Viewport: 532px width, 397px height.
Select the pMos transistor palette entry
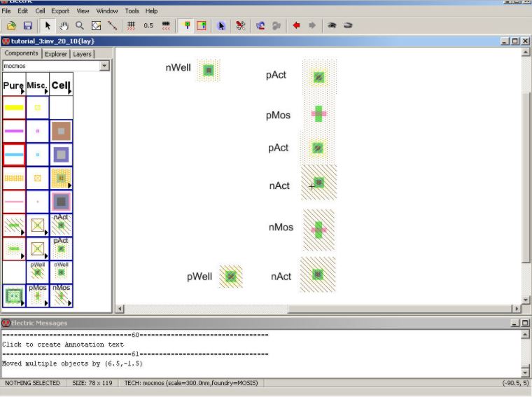point(38,295)
